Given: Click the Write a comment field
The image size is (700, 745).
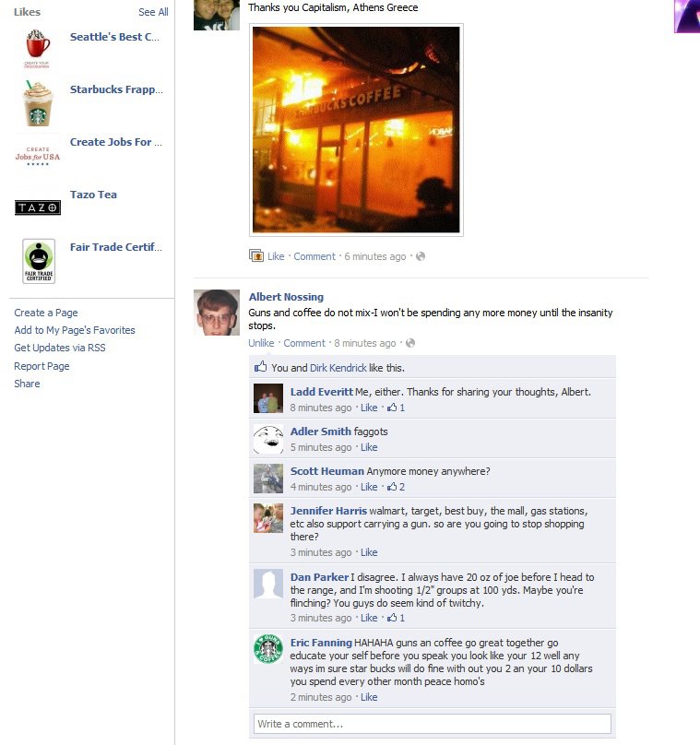Looking at the screenshot, I should (x=432, y=724).
